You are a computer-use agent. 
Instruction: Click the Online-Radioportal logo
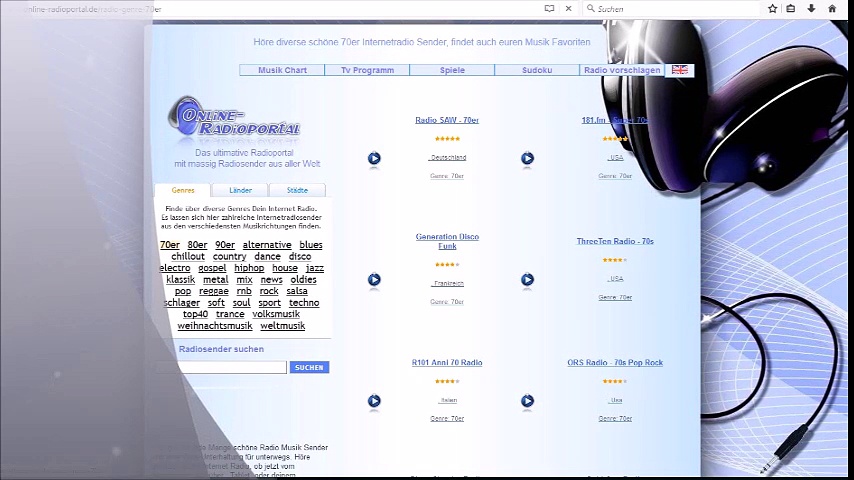[235, 120]
